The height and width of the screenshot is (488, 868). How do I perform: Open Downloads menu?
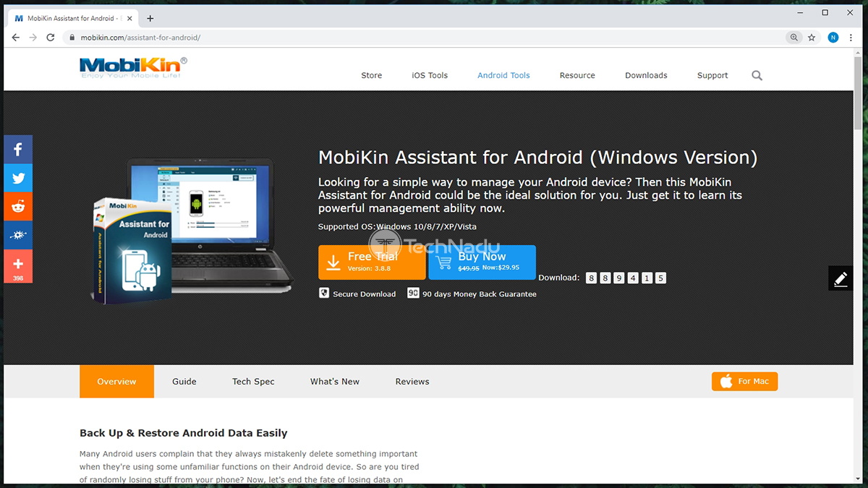pos(646,75)
